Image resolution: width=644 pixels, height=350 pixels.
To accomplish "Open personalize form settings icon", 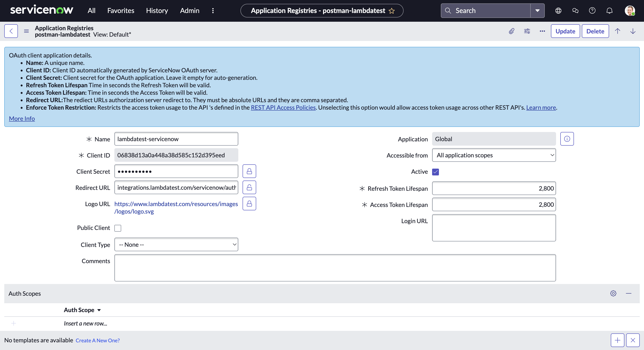I will (x=527, y=31).
